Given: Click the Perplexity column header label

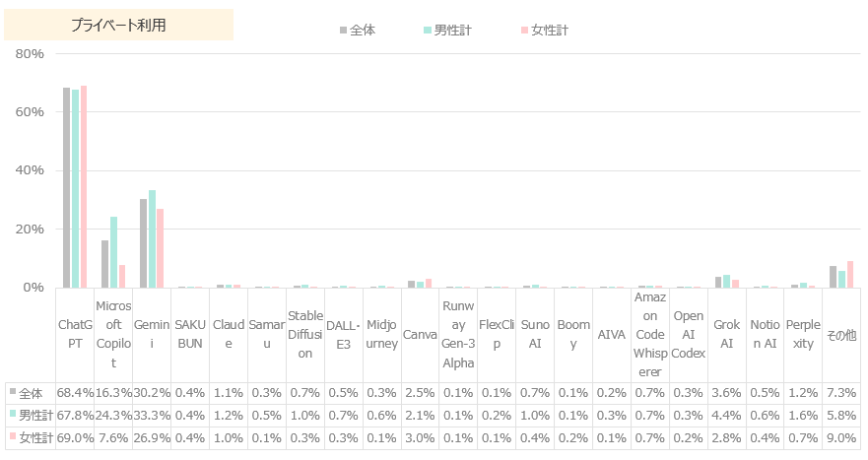Looking at the screenshot, I should pos(803,334).
